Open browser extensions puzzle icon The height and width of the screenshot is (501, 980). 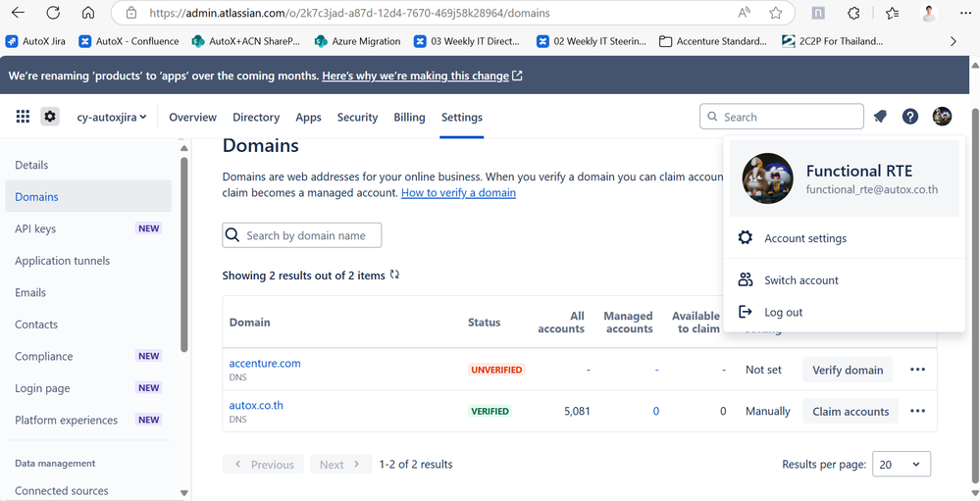(x=853, y=13)
